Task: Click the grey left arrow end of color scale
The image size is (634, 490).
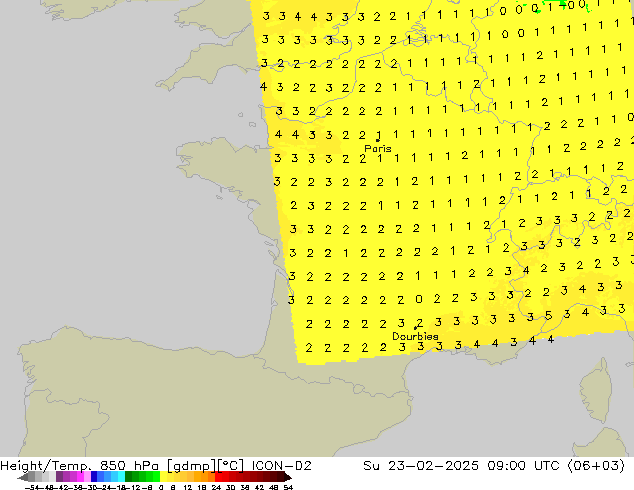Action: point(23,477)
